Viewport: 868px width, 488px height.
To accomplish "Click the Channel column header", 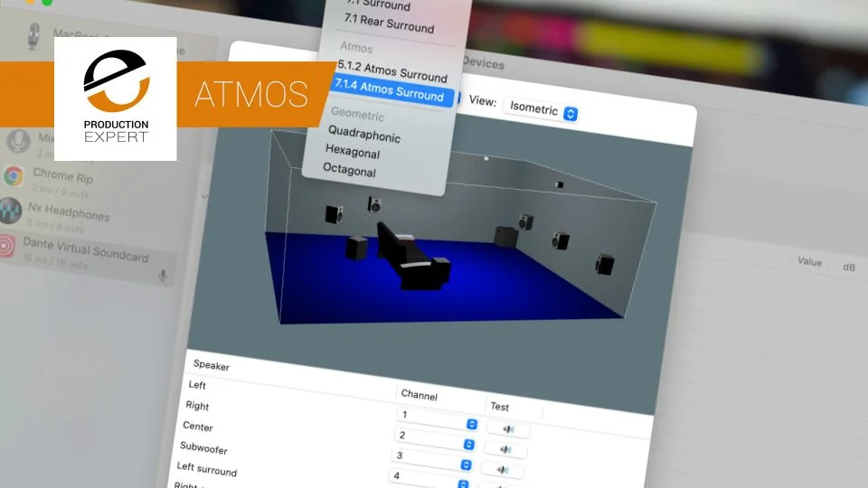I will [419, 395].
